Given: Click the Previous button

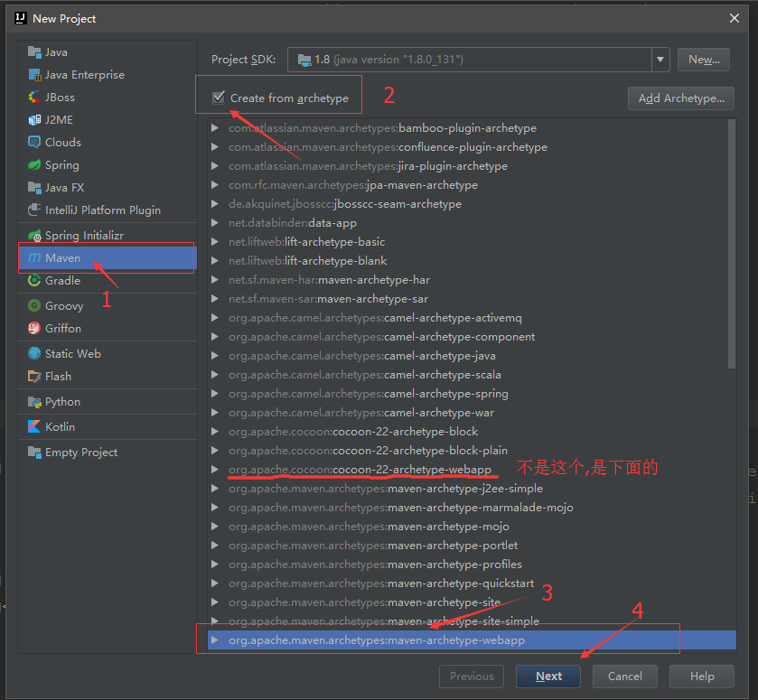Looking at the screenshot, I should coord(472,677).
